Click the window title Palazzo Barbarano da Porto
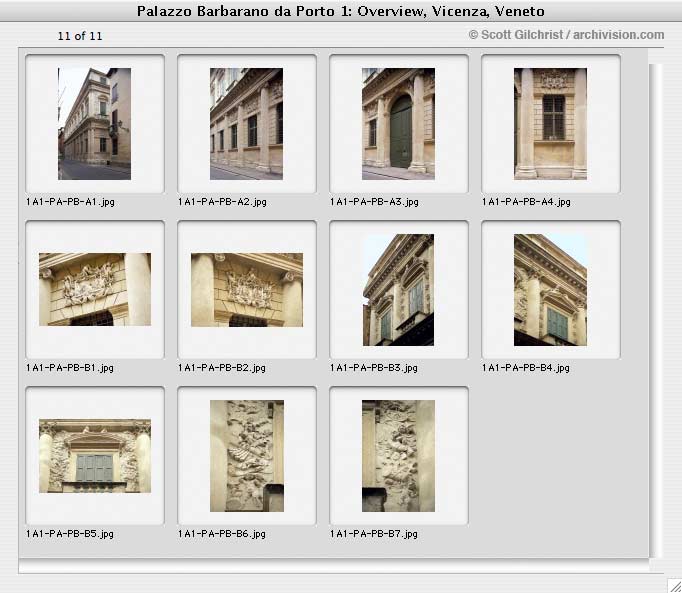Image resolution: width=682 pixels, height=593 pixels. click(x=341, y=11)
